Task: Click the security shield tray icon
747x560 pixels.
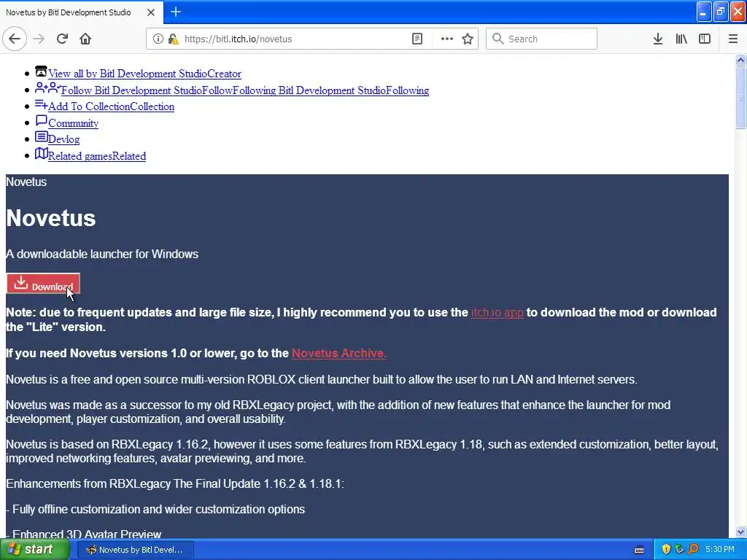Action: (x=666, y=550)
